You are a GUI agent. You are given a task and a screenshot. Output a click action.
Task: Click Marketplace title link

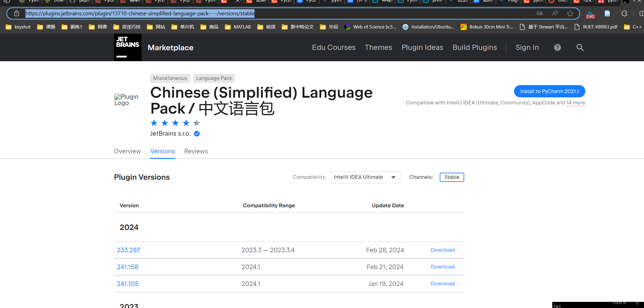click(x=170, y=47)
